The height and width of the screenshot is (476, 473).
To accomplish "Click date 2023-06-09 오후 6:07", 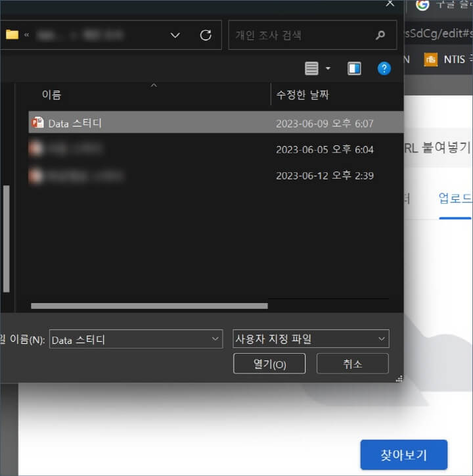I will 325,124.
